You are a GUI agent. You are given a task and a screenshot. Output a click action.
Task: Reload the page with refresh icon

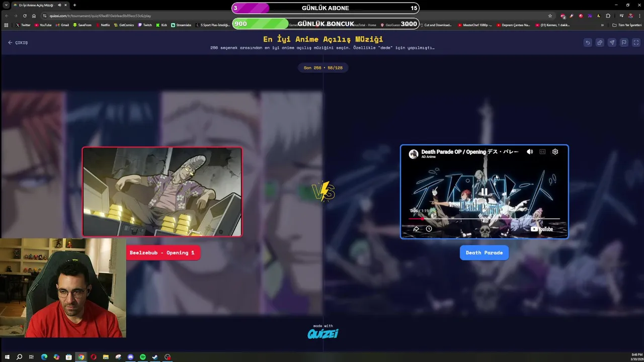pos(25,16)
